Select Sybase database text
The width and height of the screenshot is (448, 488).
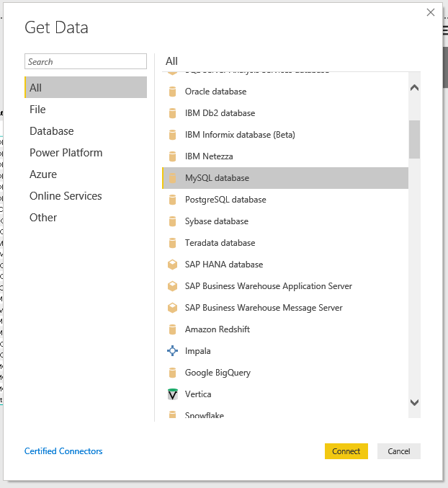216,221
